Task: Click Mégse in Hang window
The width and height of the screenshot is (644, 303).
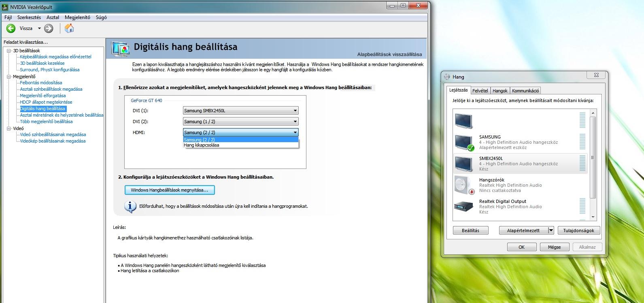Action: click(554, 247)
